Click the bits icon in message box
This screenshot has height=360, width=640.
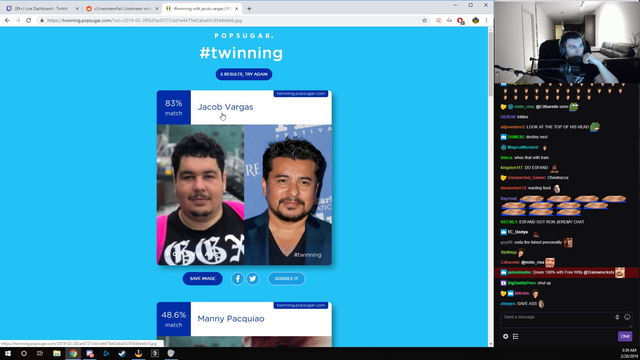click(x=617, y=317)
